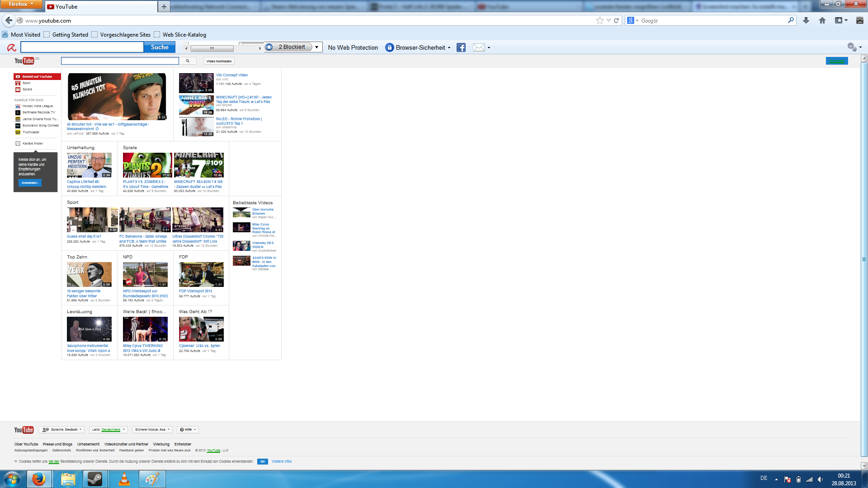Screen dimensions: 868x488
Task: Focus the YouTube search input field
Action: (120, 61)
